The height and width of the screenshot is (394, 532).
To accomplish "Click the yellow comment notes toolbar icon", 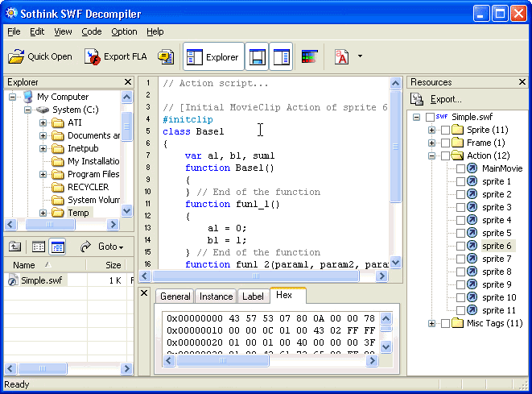I will pyautogui.click(x=166, y=56).
